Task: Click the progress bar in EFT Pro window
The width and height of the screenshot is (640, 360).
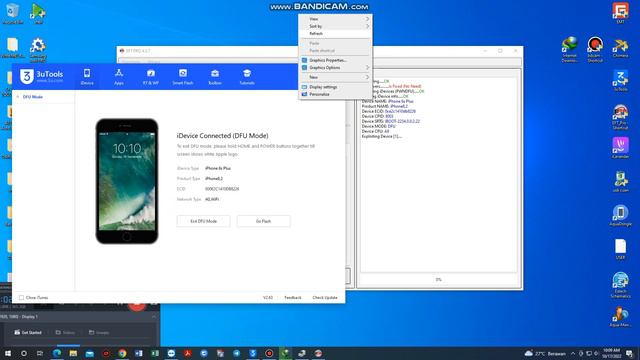Action: [x=438, y=280]
